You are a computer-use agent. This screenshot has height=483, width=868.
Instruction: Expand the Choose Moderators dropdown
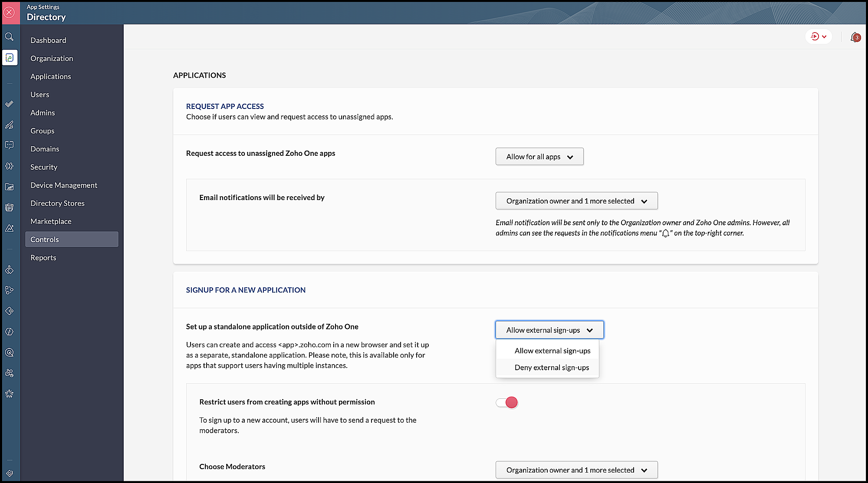[576, 470]
